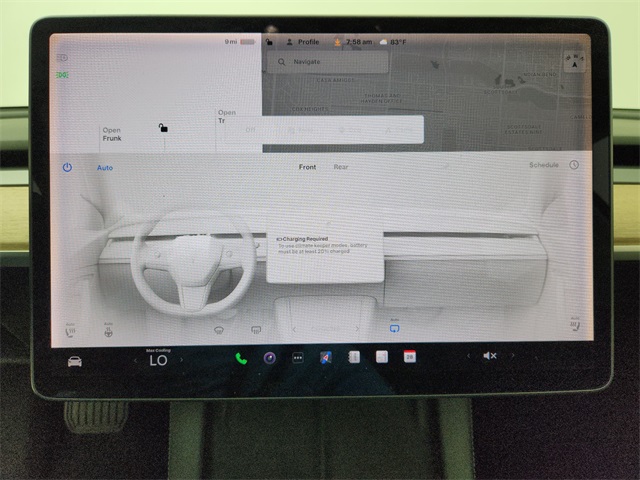
Task: Open the dashcam camera app
Action: click(x=269, y=358)
